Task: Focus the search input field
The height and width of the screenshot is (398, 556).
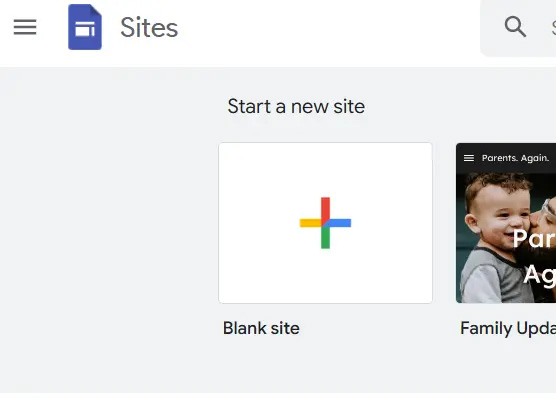Action: coord(518,28)
